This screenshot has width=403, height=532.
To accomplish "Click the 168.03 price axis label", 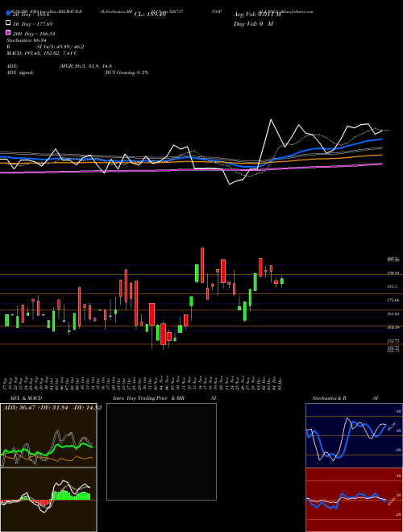I will pos(393,314).
